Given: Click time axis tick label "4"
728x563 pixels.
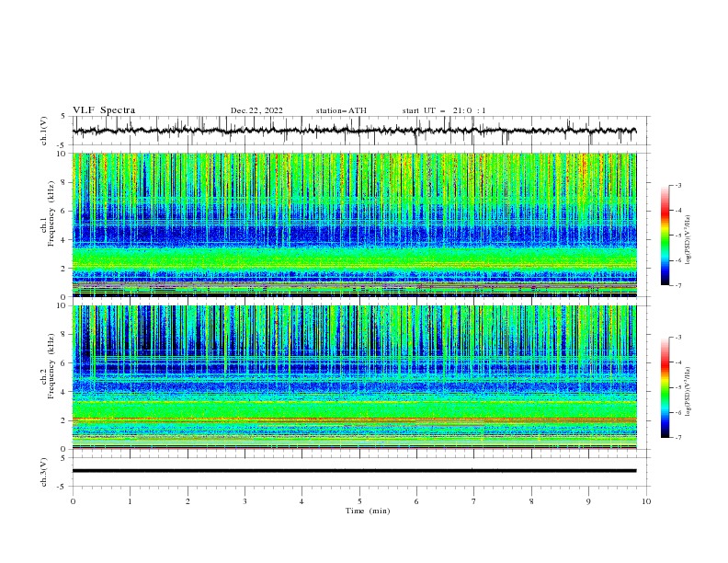Looking at the screenshot, I should tap(301, 501).
